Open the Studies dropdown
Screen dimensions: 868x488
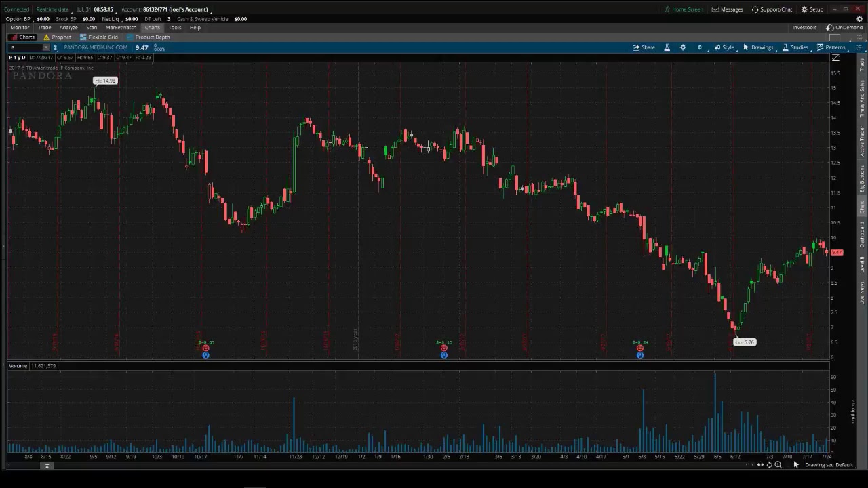795,47
